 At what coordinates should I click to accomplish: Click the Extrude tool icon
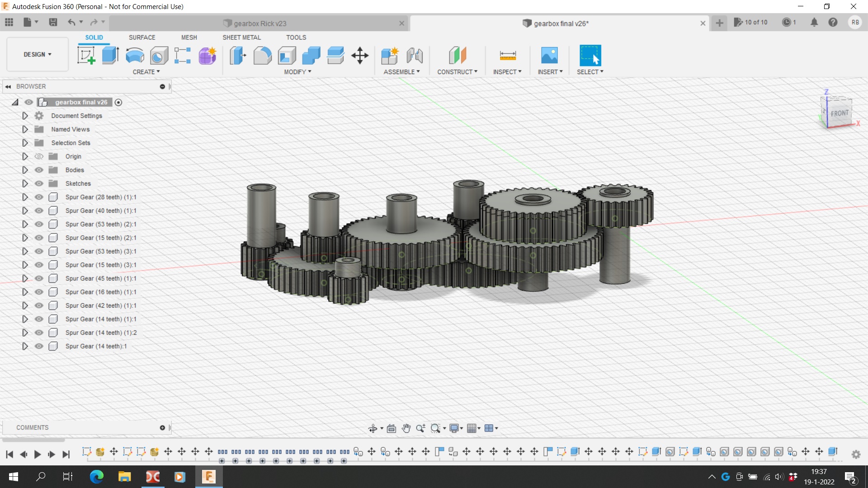coord(110,56)
